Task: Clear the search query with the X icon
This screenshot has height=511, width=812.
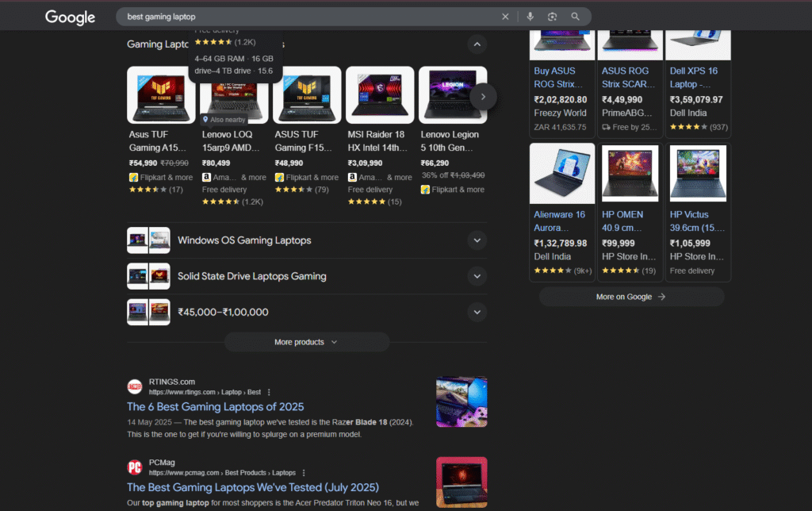Action: pyautogui.click(x=505, y=17)
